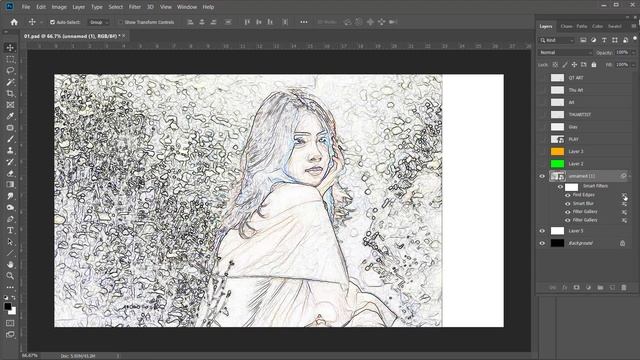
Task: Click the Create new group folder icon
Action: click(x=600, y=288)
